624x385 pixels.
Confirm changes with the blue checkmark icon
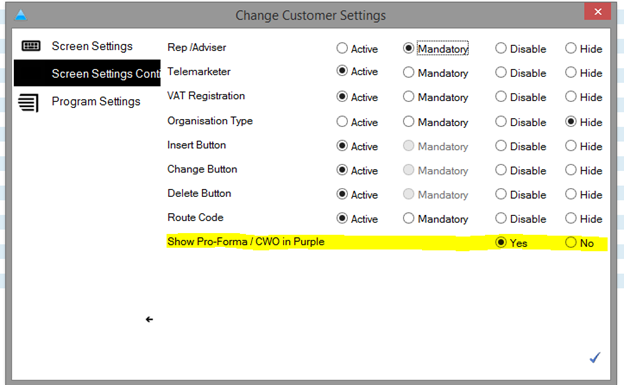coord(595,358)
